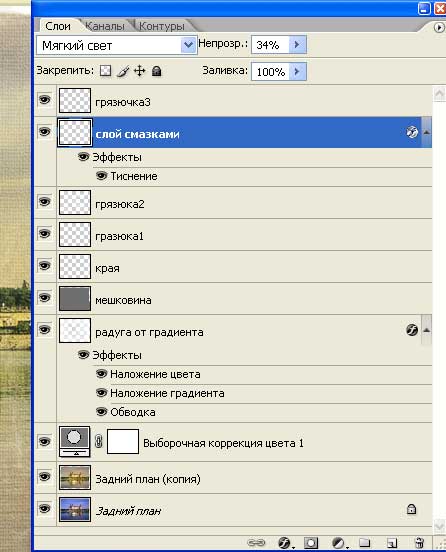Click the create new layer icon
Screen dimensions: 446x552
pos(391,542)
